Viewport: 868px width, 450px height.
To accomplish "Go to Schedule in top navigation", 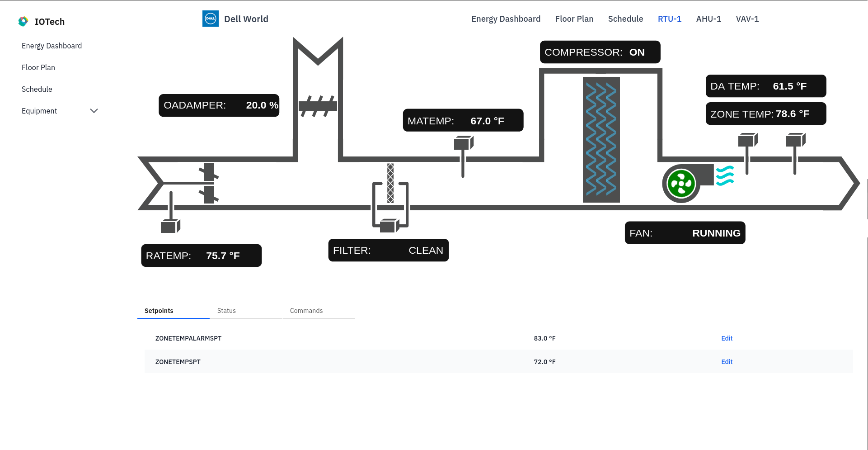I will pyautogui.click(x=625, y=19).
